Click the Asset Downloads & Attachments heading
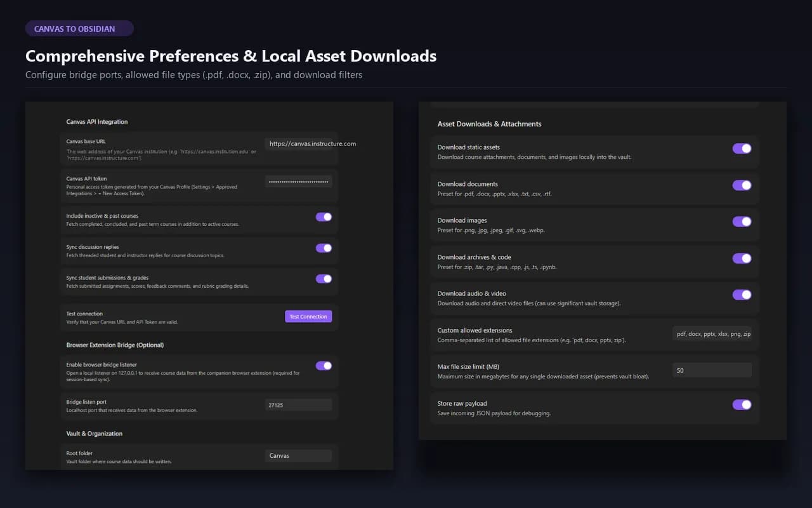The width and height of the screenshot is (812, 508). (489, 124)
